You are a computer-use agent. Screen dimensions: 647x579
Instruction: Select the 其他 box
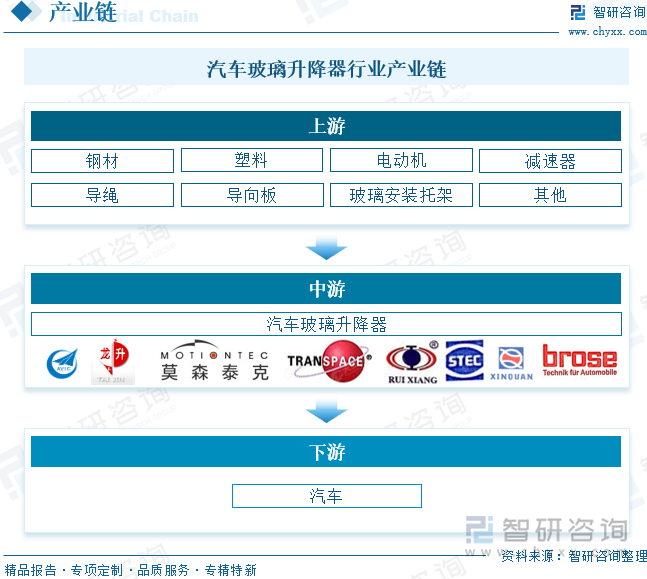550,195
